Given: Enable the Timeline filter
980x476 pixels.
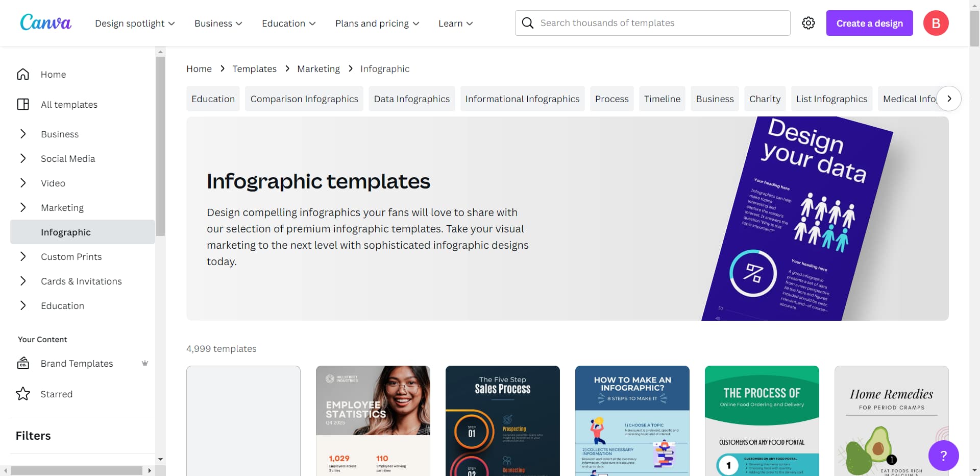Looking at the screenshot, I should [x=662, y=99].
